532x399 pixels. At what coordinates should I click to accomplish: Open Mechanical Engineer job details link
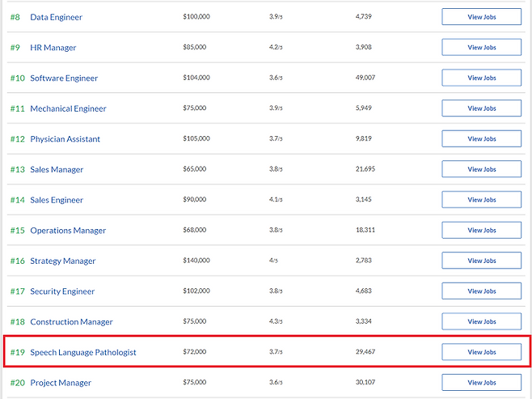point(68,108)
